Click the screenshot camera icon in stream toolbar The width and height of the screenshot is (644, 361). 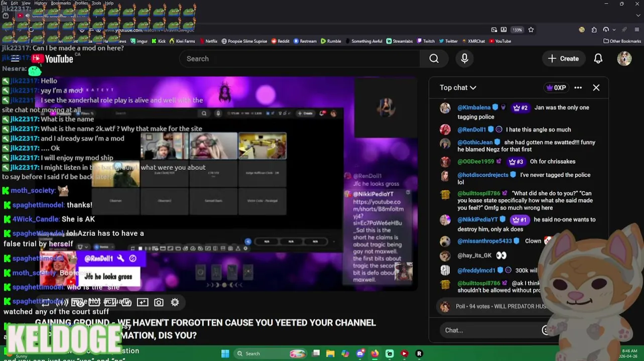pyautogui.click(x=159, y=302)
